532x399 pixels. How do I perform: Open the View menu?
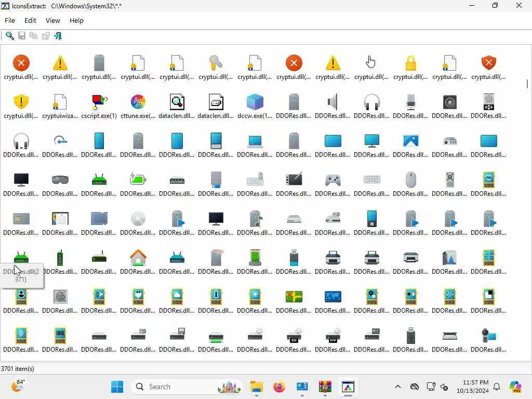coord(53,20)
